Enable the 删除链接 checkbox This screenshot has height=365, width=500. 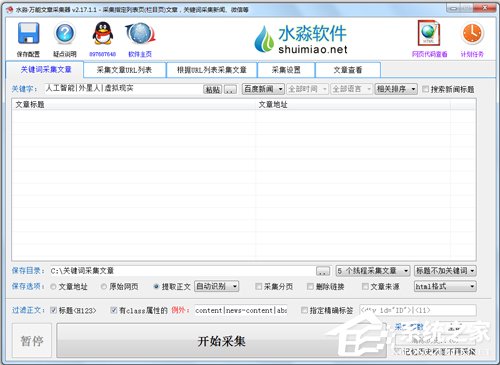310,286
